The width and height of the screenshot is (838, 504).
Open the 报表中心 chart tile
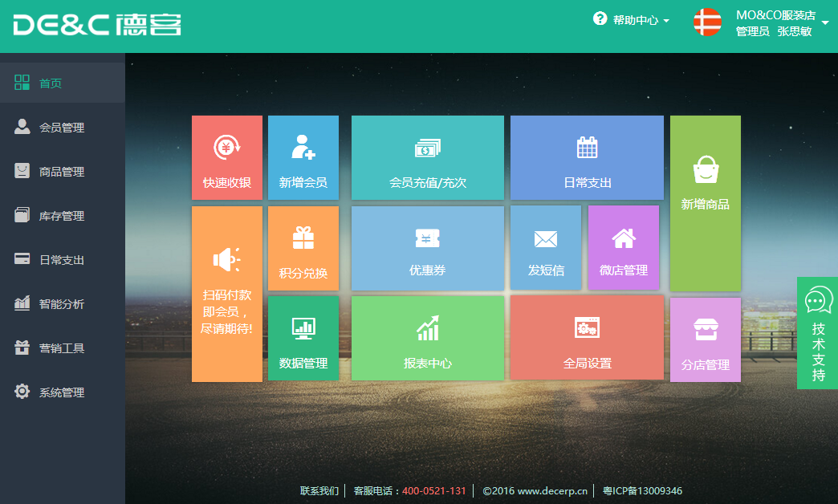[x=428, y=339]
